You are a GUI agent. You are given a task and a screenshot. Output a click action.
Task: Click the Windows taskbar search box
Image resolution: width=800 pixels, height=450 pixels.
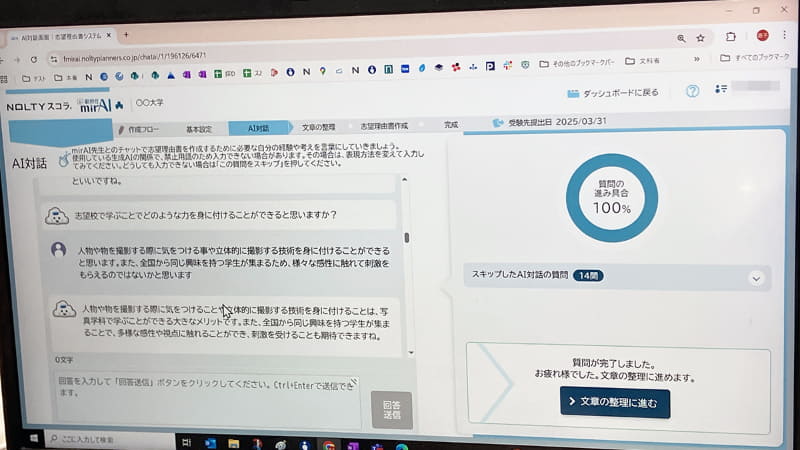point(111,439)
